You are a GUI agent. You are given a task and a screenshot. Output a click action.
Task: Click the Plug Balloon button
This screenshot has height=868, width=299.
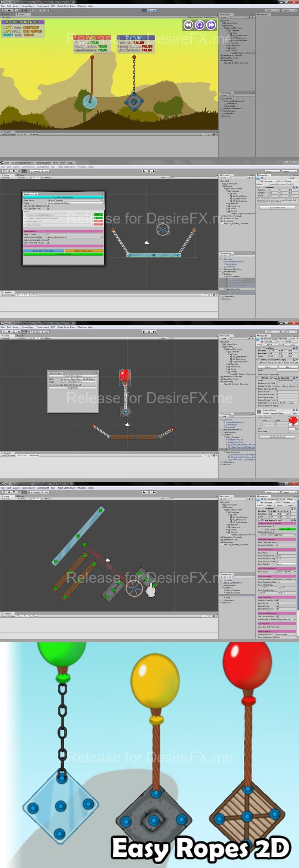pyautogui.click(x=73, y=388)
